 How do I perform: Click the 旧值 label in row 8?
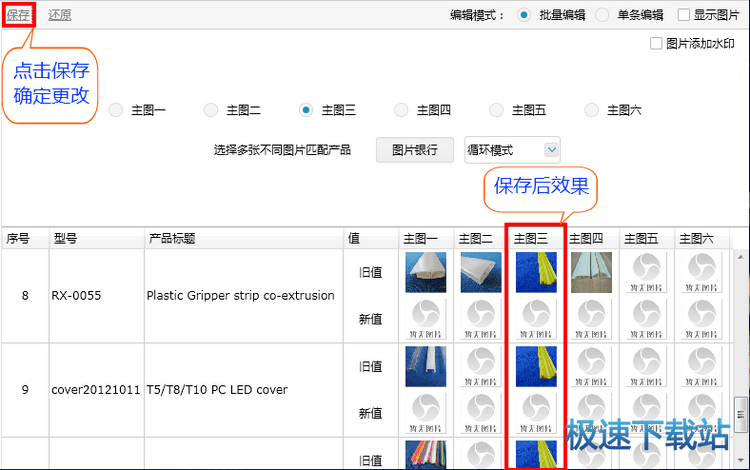pyautogui.click(x=371, y=273)
